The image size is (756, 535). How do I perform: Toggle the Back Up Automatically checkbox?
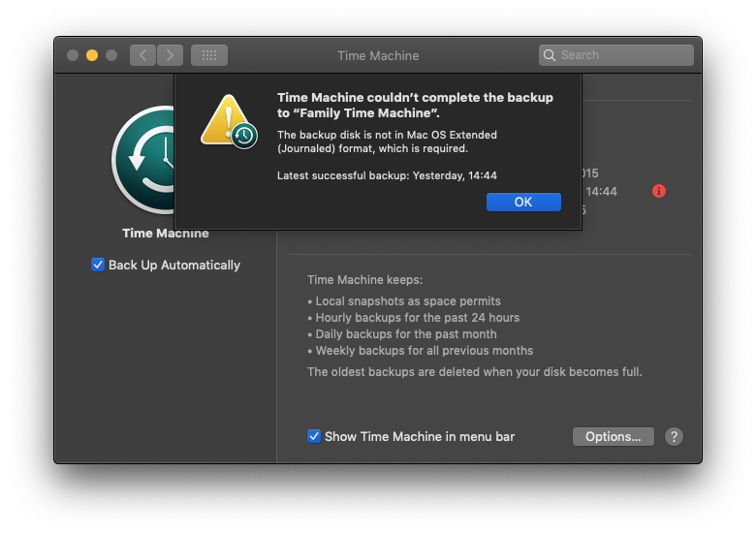[x=98, y=265]
